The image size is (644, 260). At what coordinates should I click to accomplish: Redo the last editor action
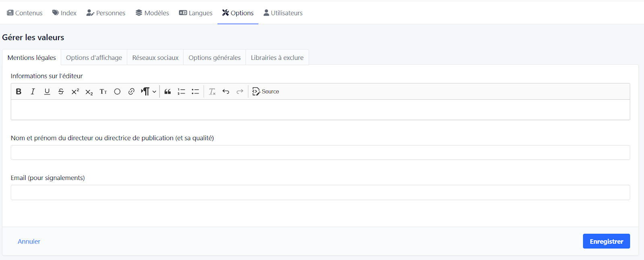point(240,92)
